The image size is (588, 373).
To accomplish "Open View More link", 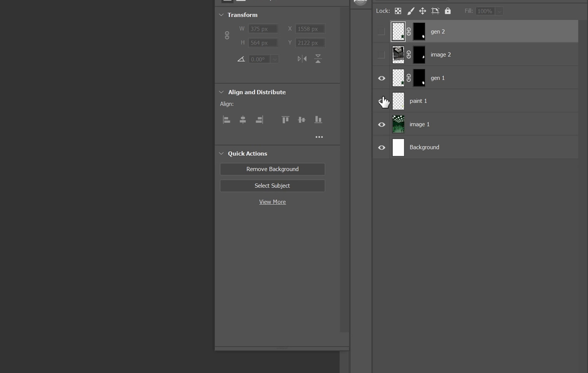I will 272,202.
